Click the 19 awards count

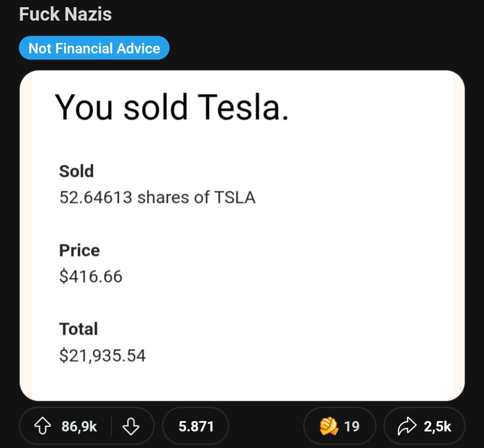352,426
